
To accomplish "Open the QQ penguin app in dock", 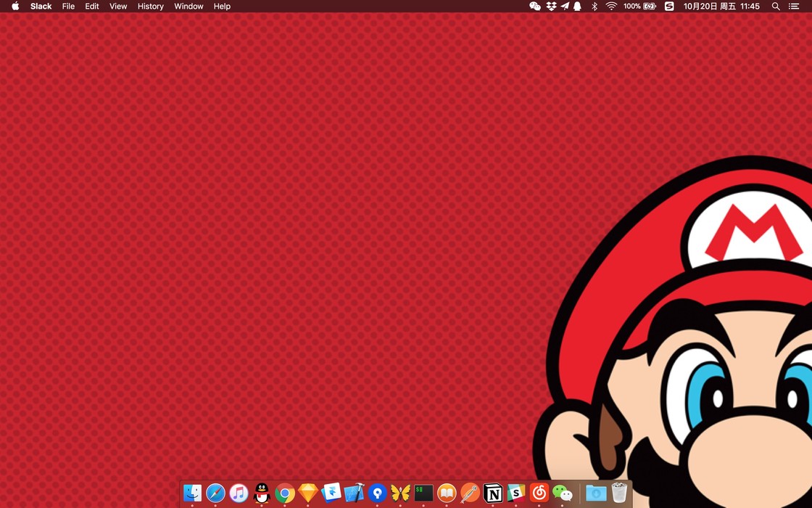I will point(262,493).
